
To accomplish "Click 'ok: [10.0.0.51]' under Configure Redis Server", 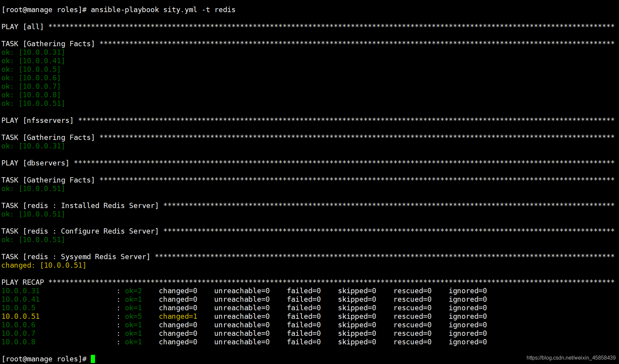I will 33,240.
